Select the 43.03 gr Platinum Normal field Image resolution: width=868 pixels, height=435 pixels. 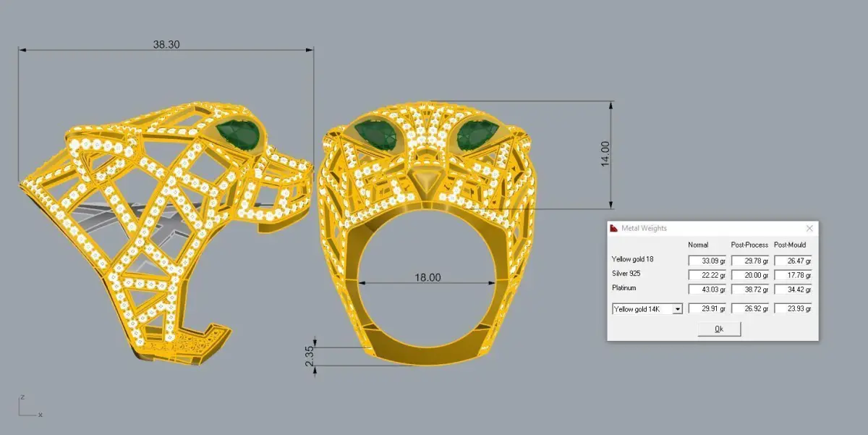pyautogui.click(x=707, y=289)
